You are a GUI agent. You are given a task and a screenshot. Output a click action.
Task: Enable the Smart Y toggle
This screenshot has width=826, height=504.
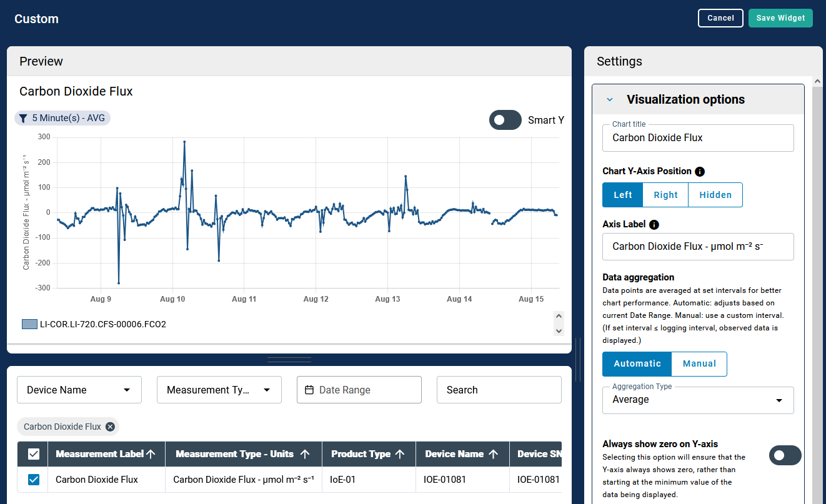coord(505,120)
